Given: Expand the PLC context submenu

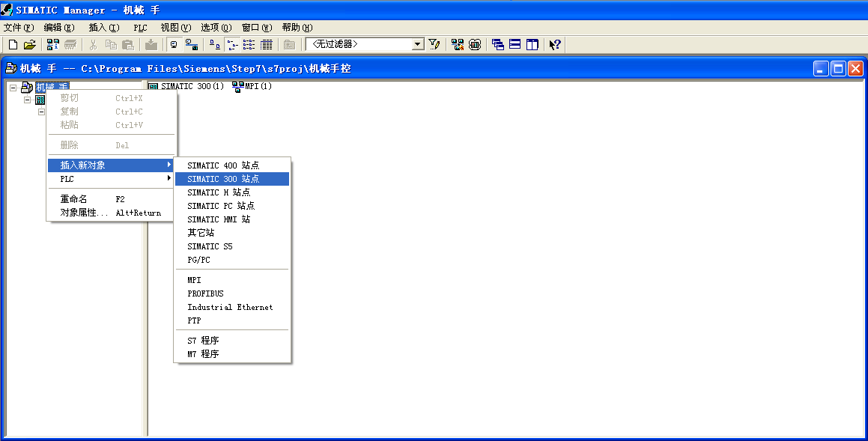Looking at the screenshot, I should [x=112, y=179].
